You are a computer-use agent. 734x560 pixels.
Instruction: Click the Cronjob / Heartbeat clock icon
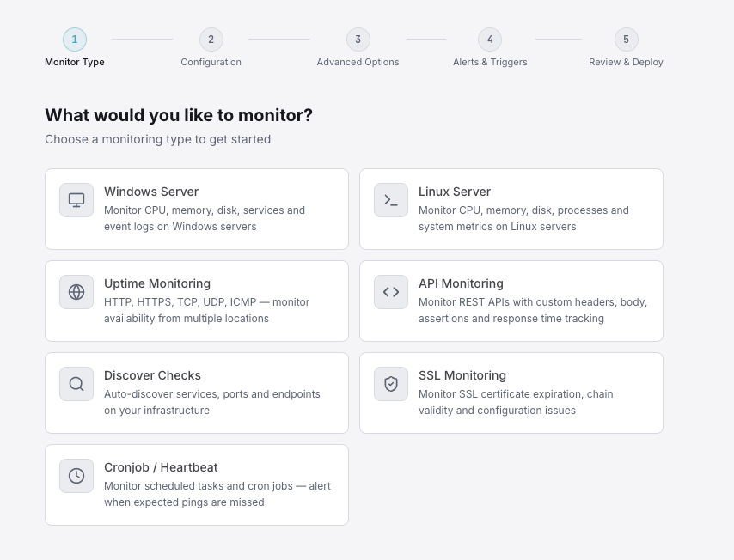(76, 476)
